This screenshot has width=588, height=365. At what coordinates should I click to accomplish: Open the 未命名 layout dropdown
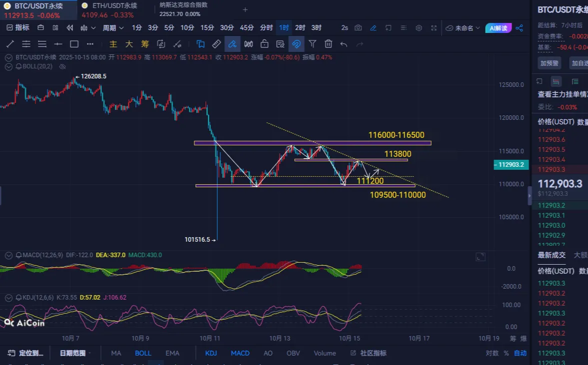pyautogui.click(x=463, y=28)
